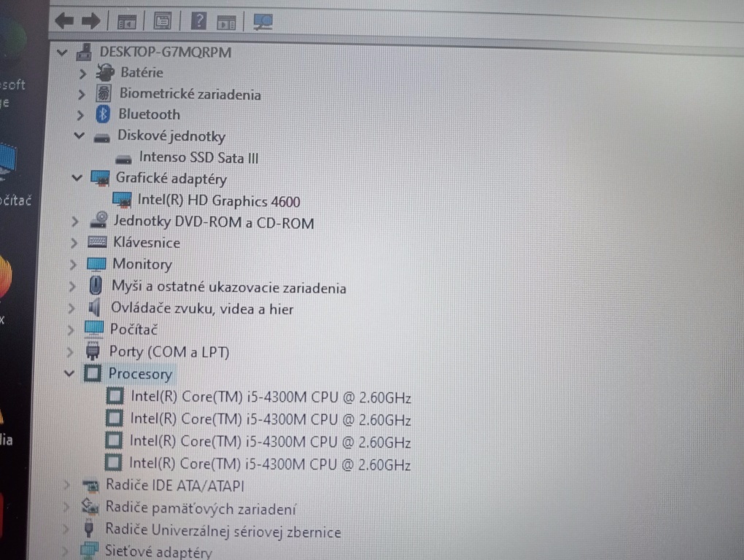Click the speaker icon for Ovládače zvuku
Screen dimensions: 744x560
94,308
